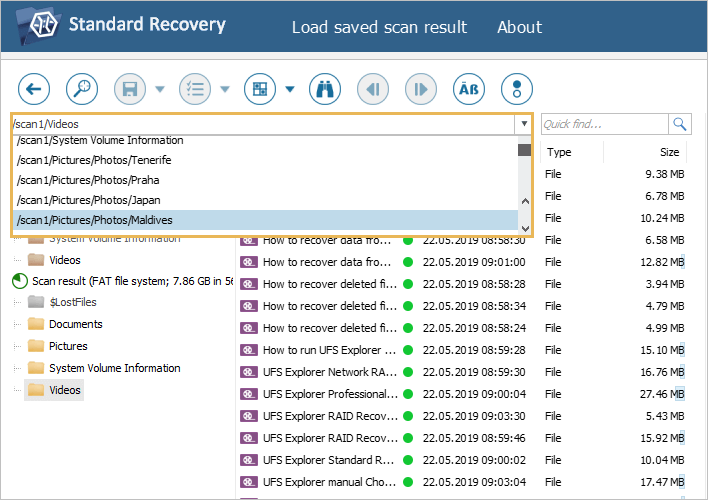Click video icon of UFS Explorer manual file

tap(248, 482)
